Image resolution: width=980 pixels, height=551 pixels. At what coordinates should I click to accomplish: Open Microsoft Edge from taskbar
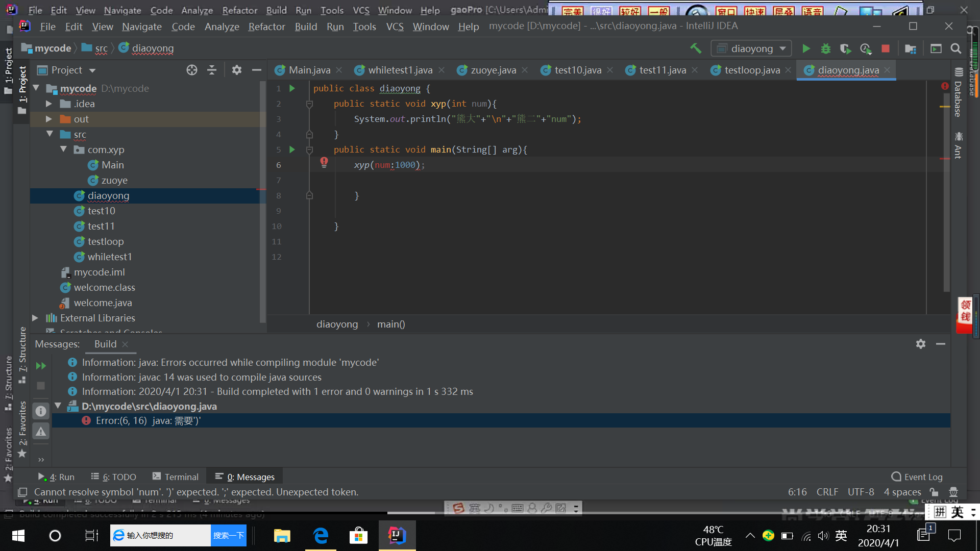coord(321,536)
